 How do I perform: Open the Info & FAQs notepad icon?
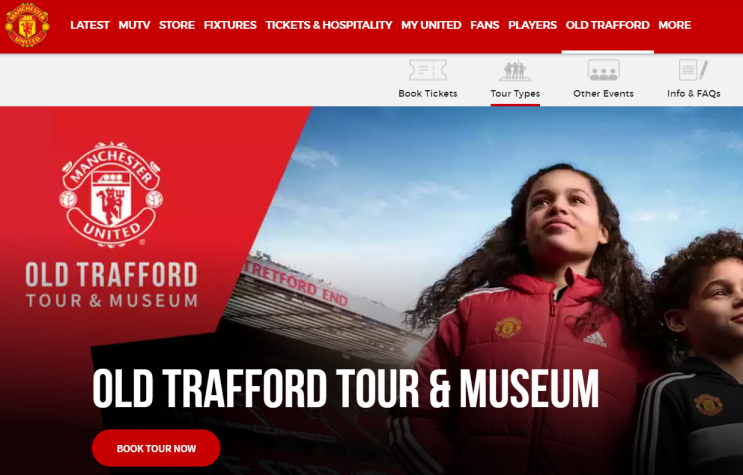[693, 70]
